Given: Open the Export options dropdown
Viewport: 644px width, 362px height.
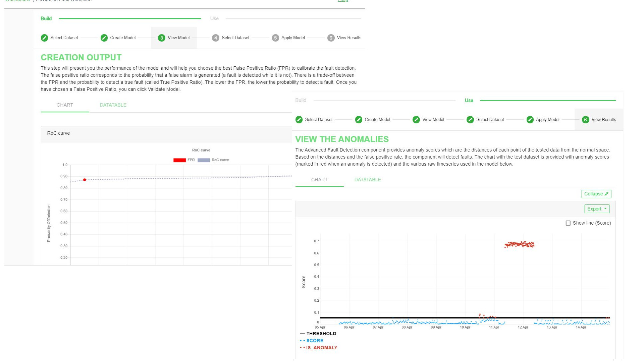Looking at the screenshot, I should 596,208.
